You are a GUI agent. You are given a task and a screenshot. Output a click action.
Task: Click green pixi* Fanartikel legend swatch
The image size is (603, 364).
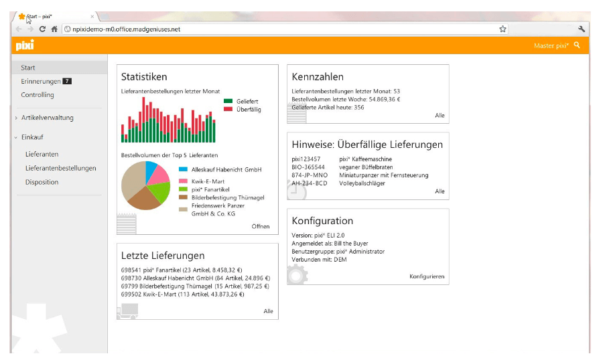[x=183, y=189]
